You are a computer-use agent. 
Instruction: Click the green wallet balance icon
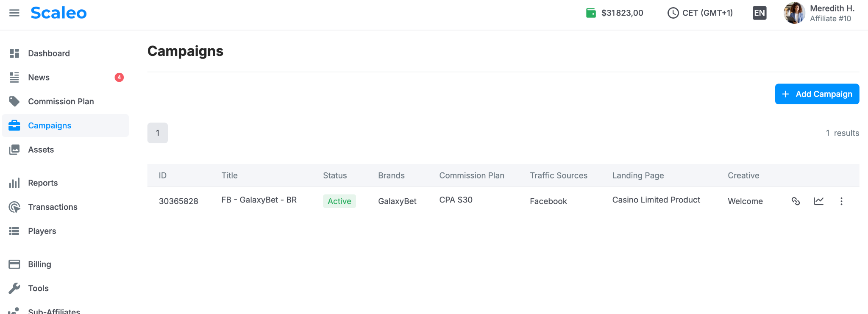[x=591, y=13]
